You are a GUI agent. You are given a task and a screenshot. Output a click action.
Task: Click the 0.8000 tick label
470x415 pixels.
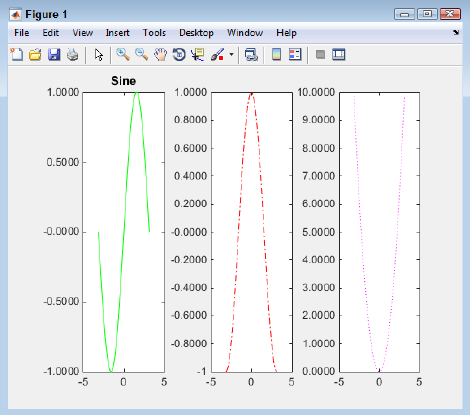[x=190, y=120]
